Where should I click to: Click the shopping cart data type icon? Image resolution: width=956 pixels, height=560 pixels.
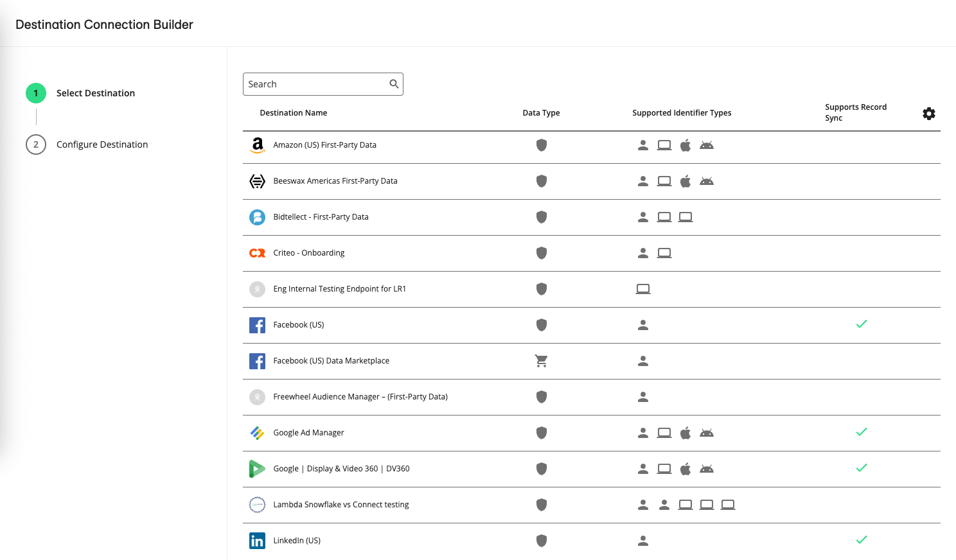[x=542, y=361]
